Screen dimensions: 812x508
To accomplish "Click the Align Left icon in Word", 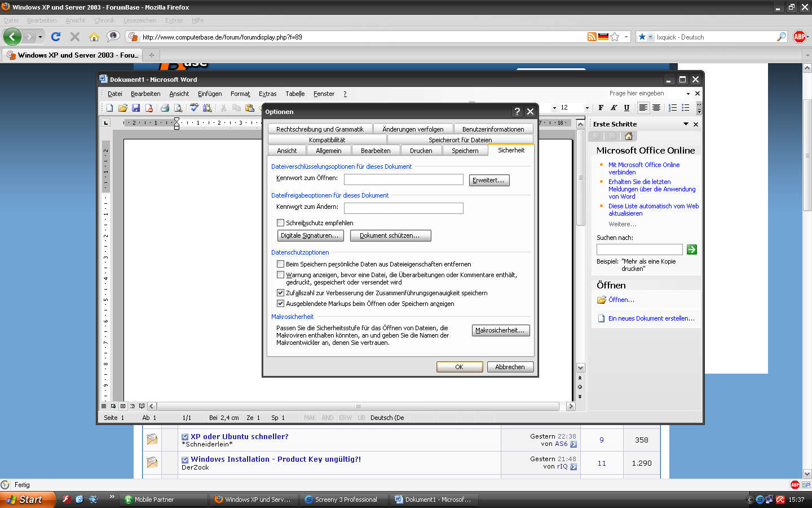I will pos(643,108).
